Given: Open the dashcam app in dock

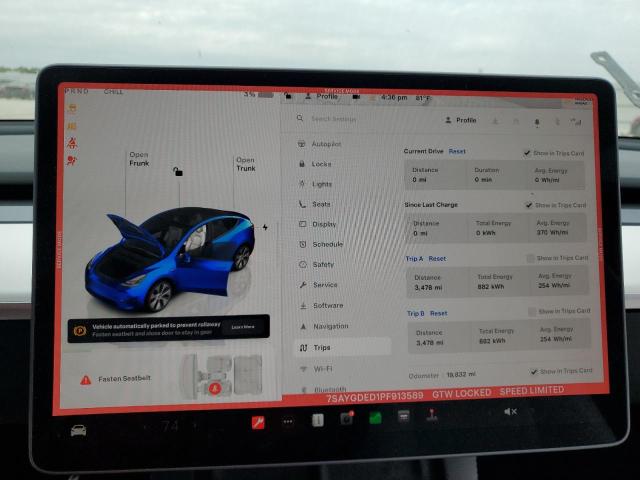Looking at the screenshot, I should [347, 418].
